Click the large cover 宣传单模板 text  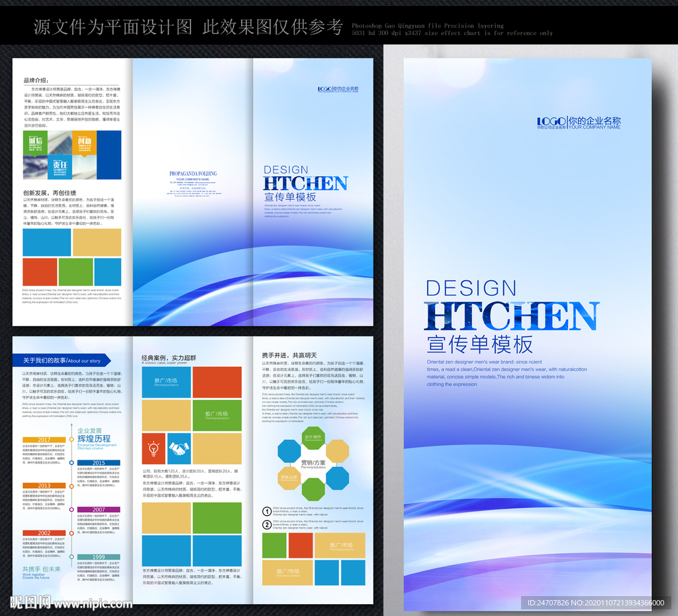(x=479, y=345)
